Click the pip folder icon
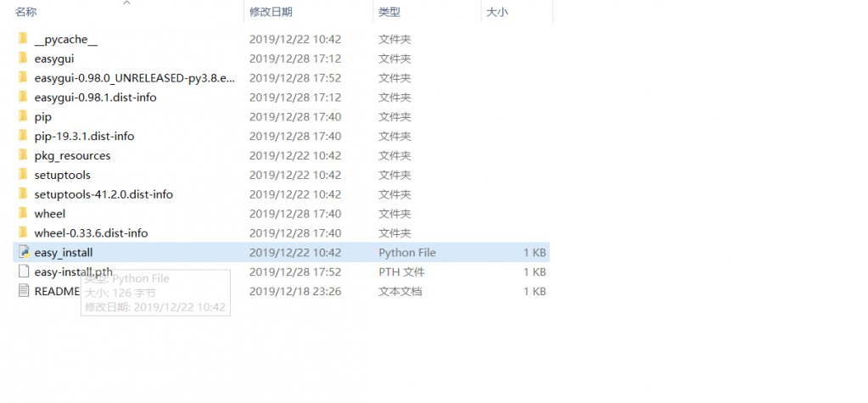 pyautogui.click(x=23, y=115)
